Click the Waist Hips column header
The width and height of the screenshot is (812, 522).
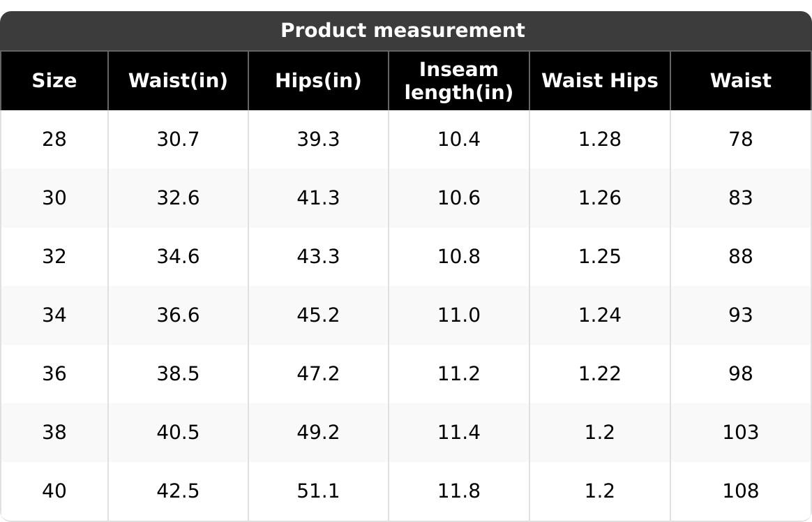600,81
